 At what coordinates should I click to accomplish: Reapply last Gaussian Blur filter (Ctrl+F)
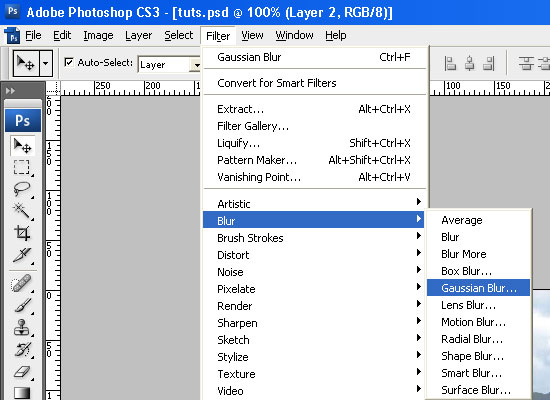314,57
